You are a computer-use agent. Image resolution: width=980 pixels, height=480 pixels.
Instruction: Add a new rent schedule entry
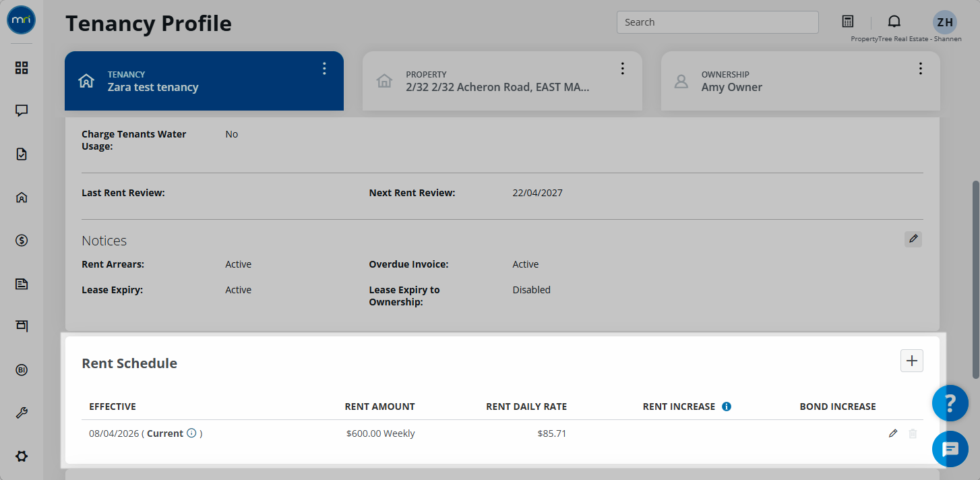912,361
